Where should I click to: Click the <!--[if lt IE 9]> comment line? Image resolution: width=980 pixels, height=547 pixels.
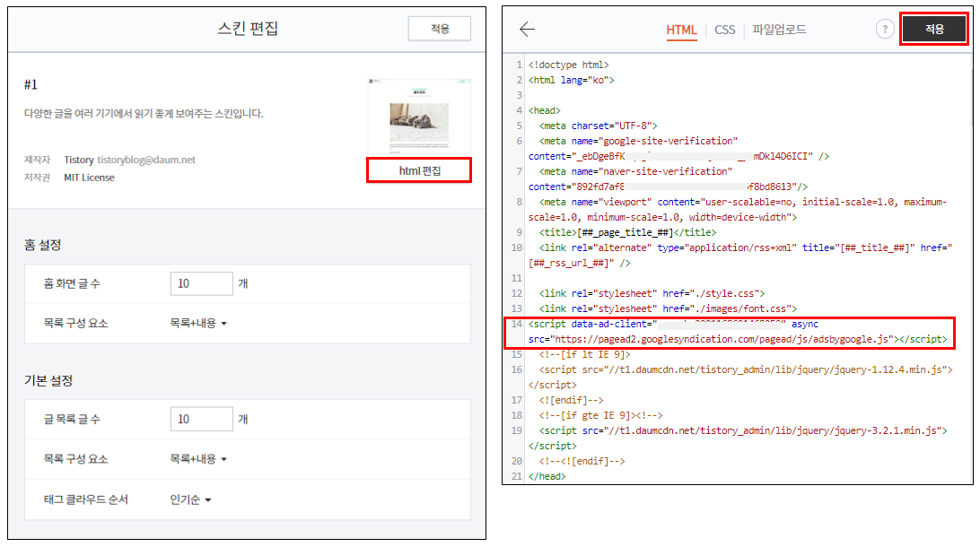pyautogui.click(x=585, y=355)
